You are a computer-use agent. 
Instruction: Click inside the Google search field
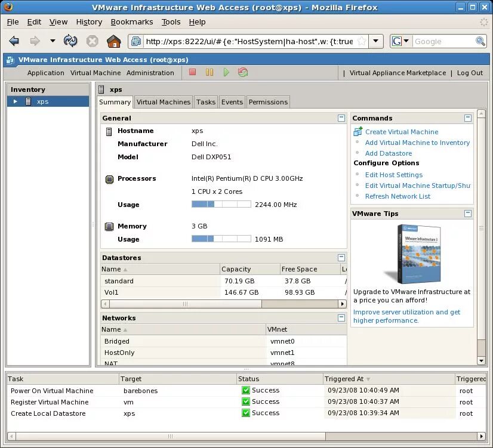(443, 42)
